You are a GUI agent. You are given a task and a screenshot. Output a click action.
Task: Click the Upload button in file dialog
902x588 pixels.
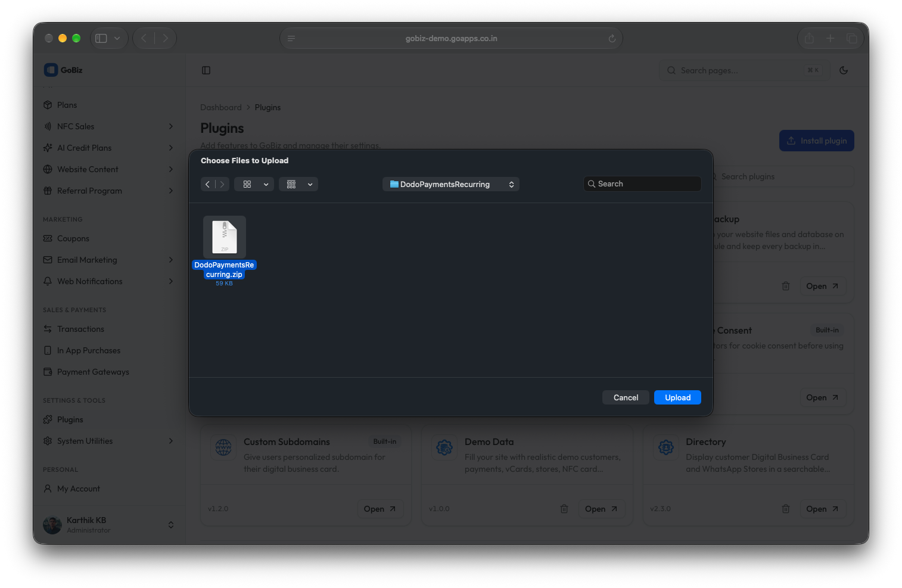(x=677, y=397)
